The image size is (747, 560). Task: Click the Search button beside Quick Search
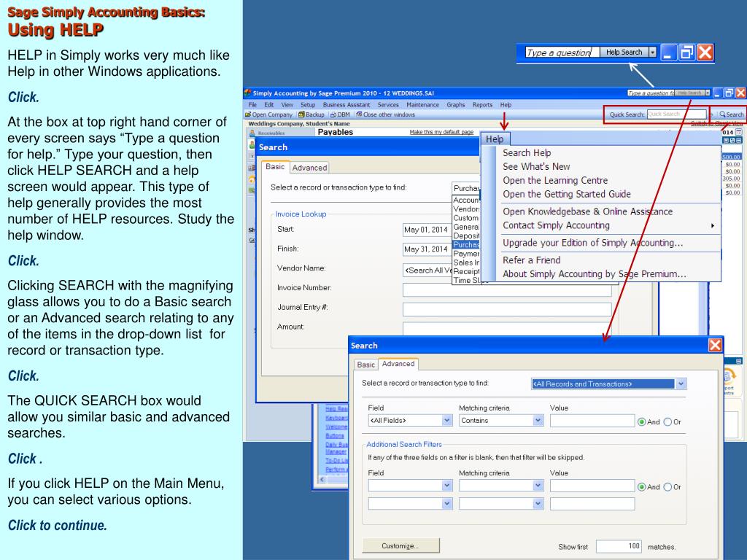pos(731,114)
